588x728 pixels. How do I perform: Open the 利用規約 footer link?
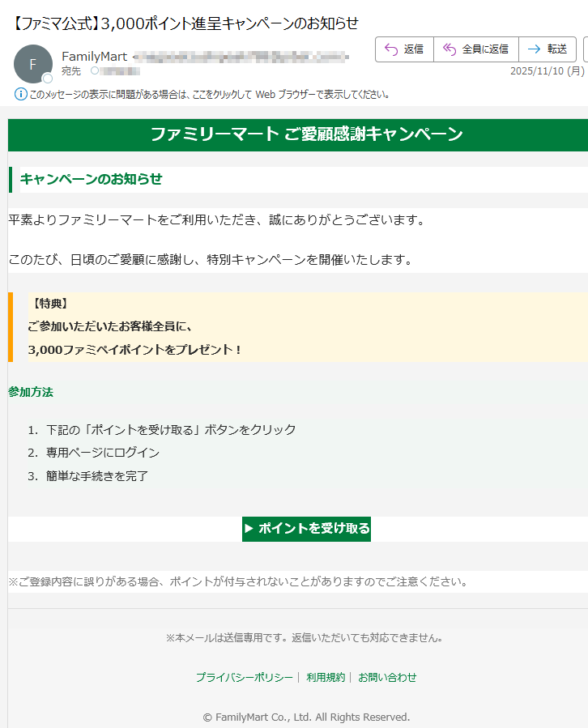[326, 678]
